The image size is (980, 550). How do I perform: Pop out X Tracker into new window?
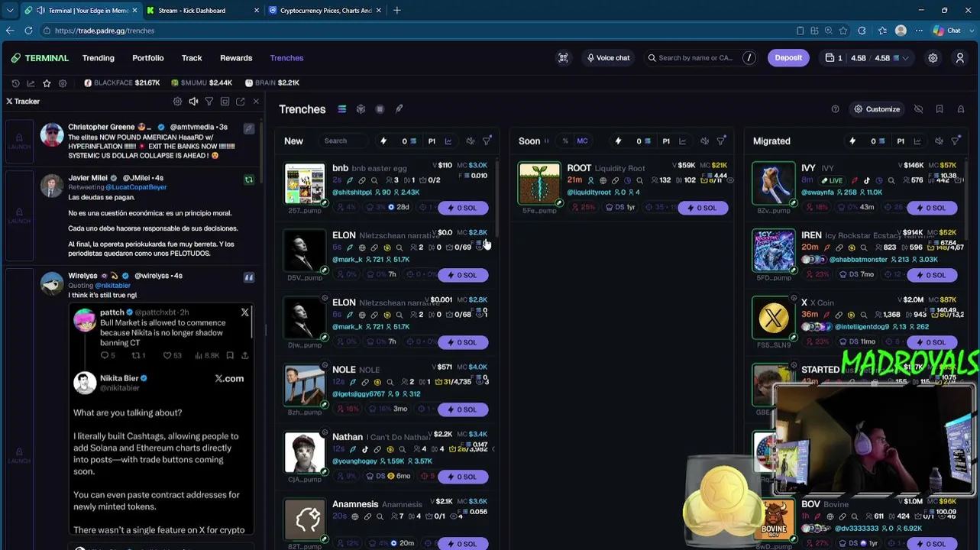[x=240, y=102]
